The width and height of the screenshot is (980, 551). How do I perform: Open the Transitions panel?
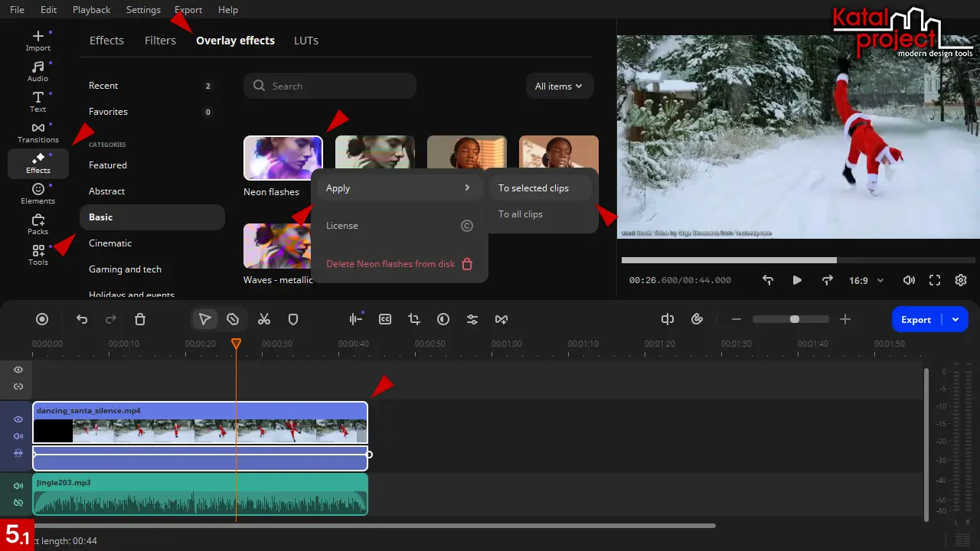[38, 132]
